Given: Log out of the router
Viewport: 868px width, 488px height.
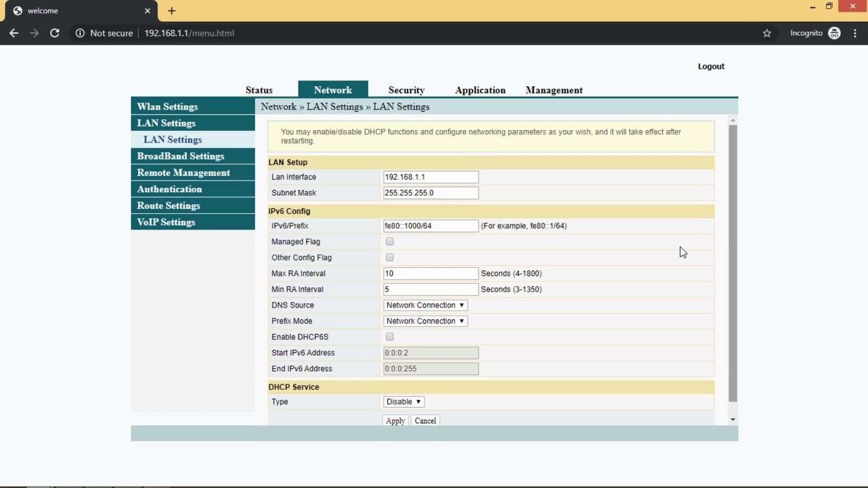Looking at the screenshot, I should click(711, 66).
